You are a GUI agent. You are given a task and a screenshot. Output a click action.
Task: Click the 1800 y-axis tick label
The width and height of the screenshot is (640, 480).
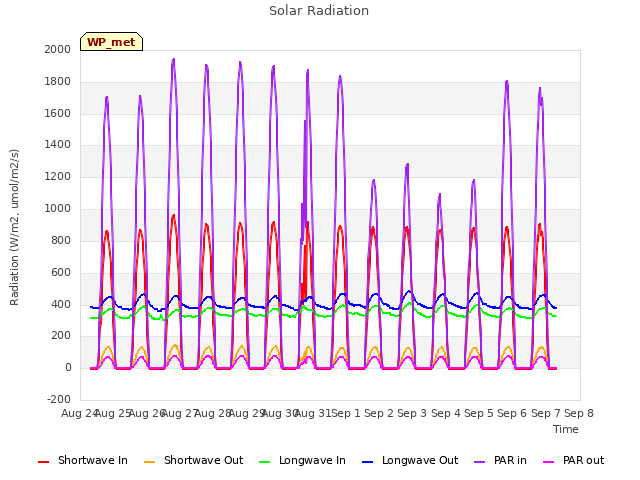point(58,82)
